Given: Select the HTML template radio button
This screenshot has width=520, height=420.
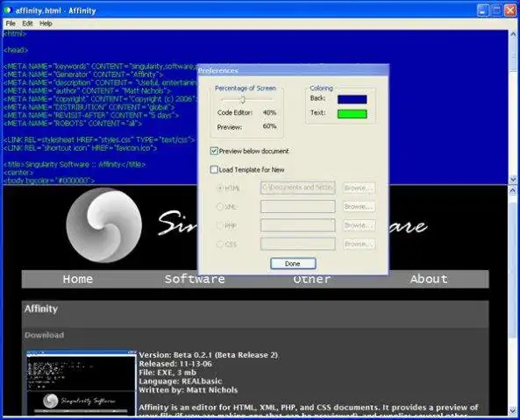Looking at the screenshot, I should coord(219,188).
